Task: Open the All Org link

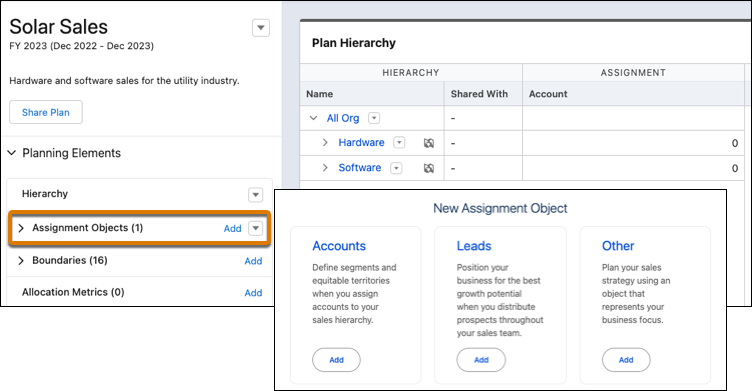Action: 343,118
